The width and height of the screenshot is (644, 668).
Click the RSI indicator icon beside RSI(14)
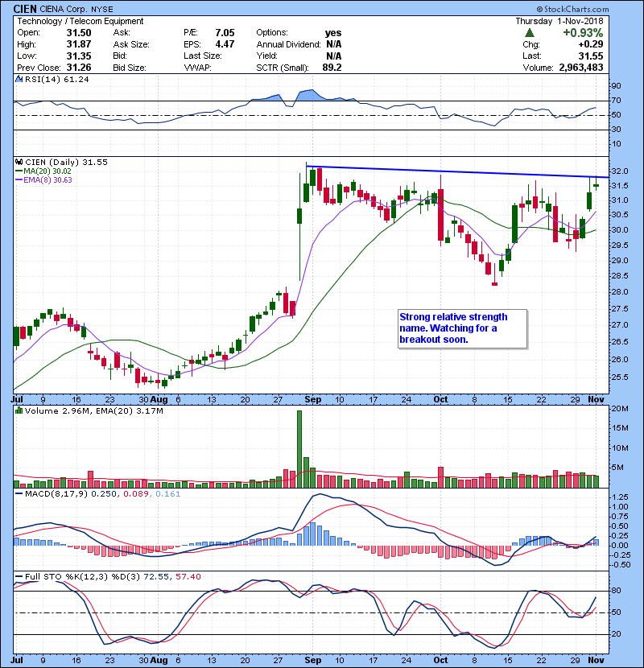click(x=19, y=79)
